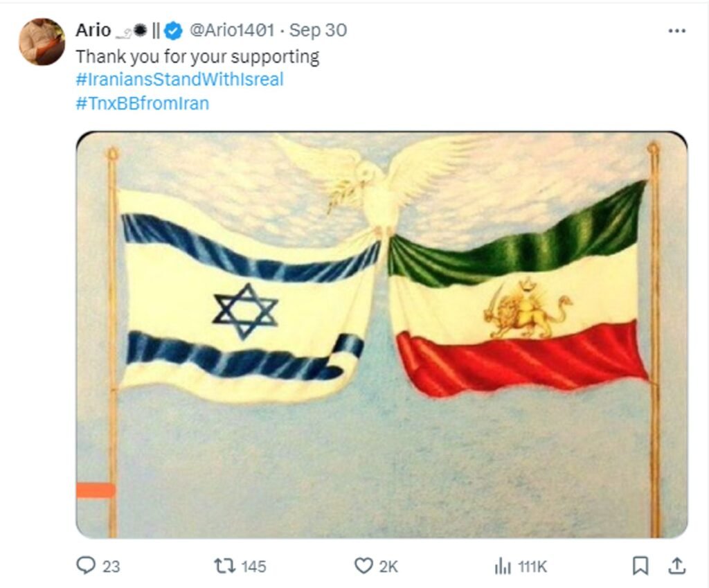Click the 23 replies count

[111, 567]
